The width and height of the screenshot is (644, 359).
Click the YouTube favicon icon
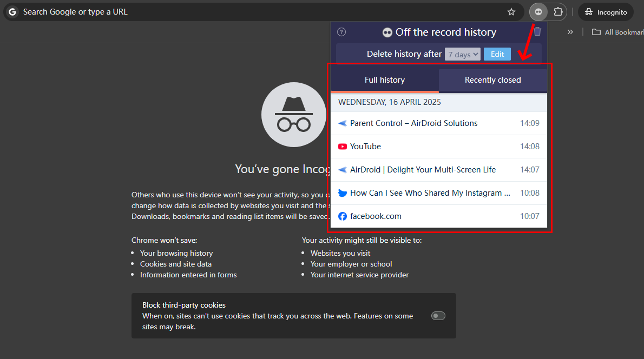coord(342,147)
